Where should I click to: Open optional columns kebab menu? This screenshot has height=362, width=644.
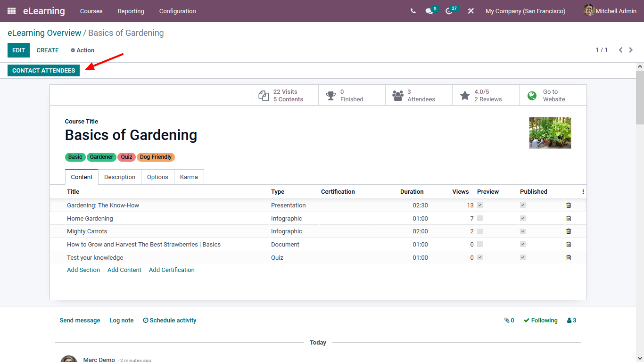tap(583, 192)
